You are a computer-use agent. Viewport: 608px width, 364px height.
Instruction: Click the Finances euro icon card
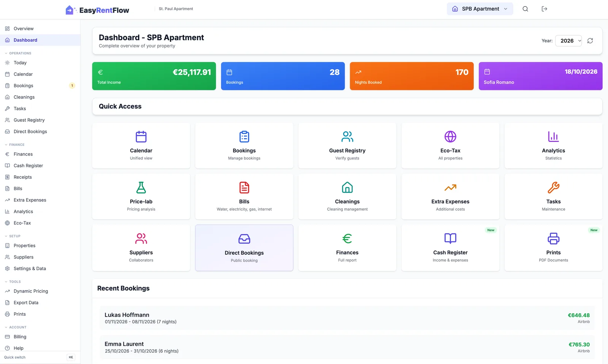click(347, 238)
